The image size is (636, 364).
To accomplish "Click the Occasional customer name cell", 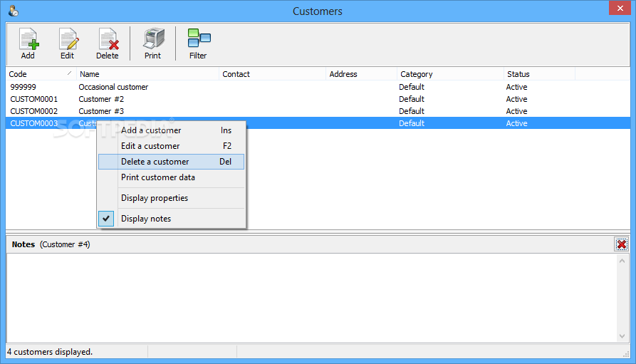I will click(113, 87).
